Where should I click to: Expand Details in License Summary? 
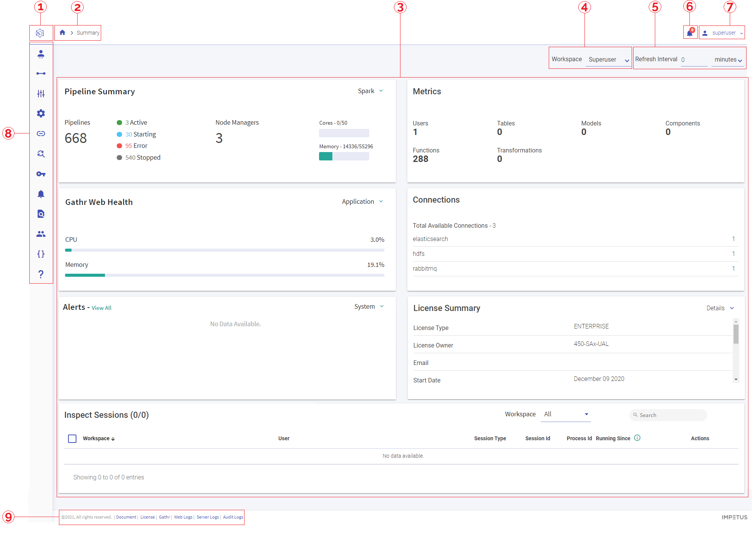[x=720, y=308]
